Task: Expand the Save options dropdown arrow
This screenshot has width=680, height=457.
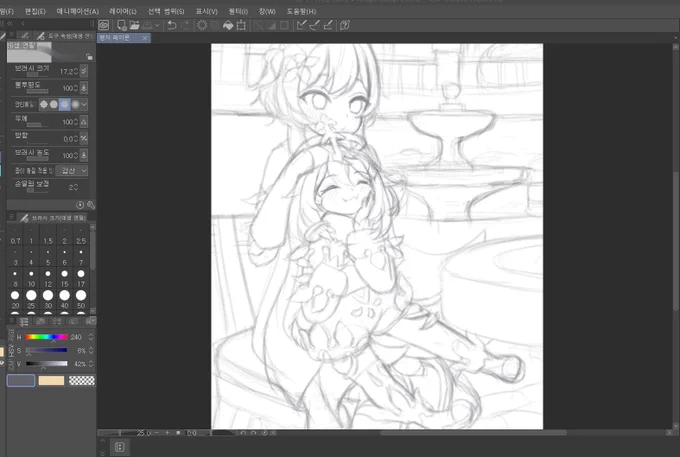Action: click(x=157, y=26)
